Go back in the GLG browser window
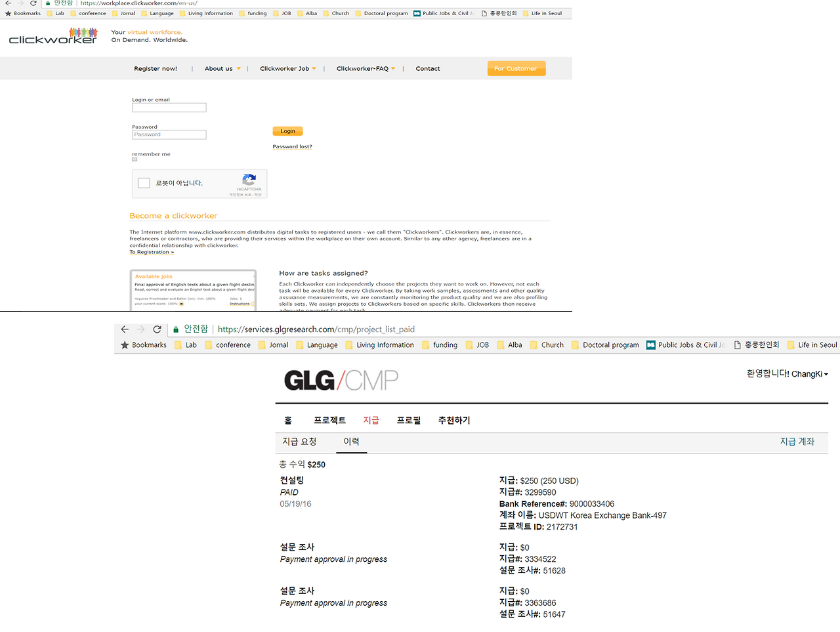Image resolution: width=840 pixels, height=632 pixels. click(x=125, y=329)
